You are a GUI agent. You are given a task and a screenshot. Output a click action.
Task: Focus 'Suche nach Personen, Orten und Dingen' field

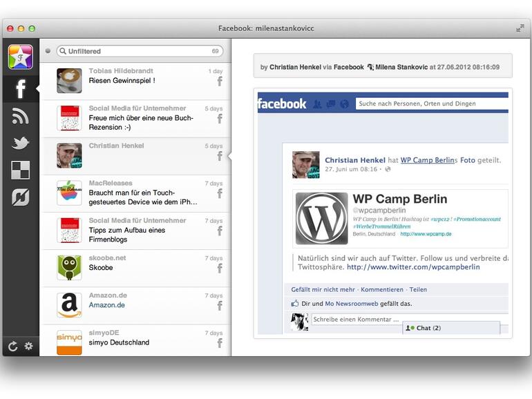point(432,104)
